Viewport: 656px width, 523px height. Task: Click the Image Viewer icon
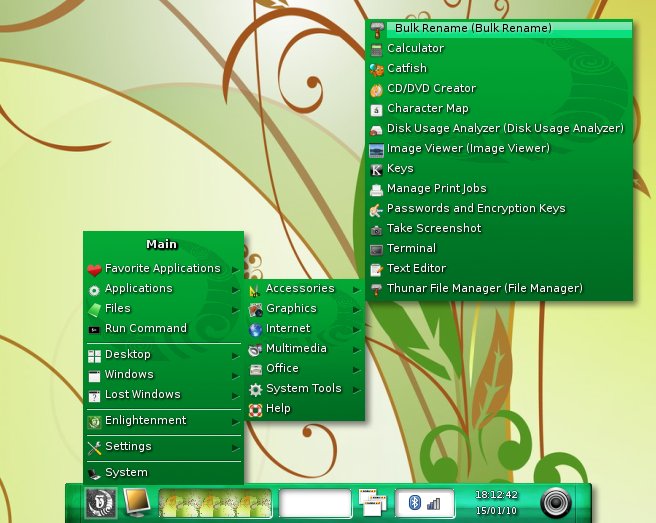(377, 150)
